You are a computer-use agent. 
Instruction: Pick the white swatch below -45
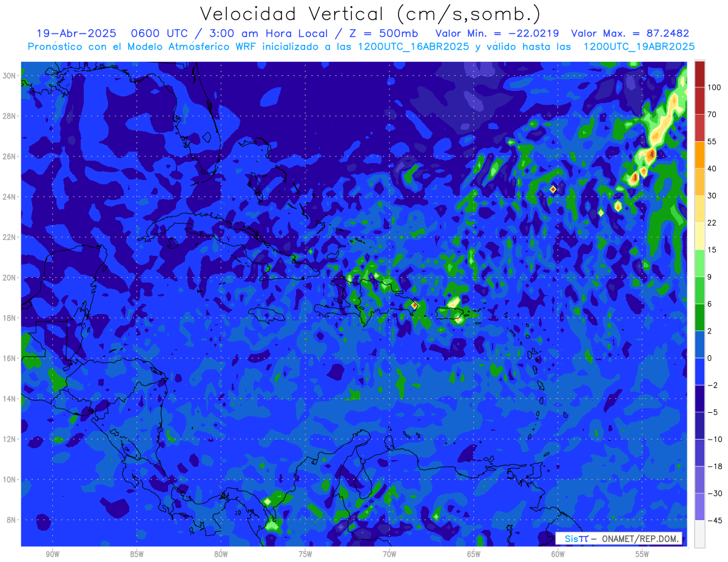pyautogui.click(x=699, y=534)
